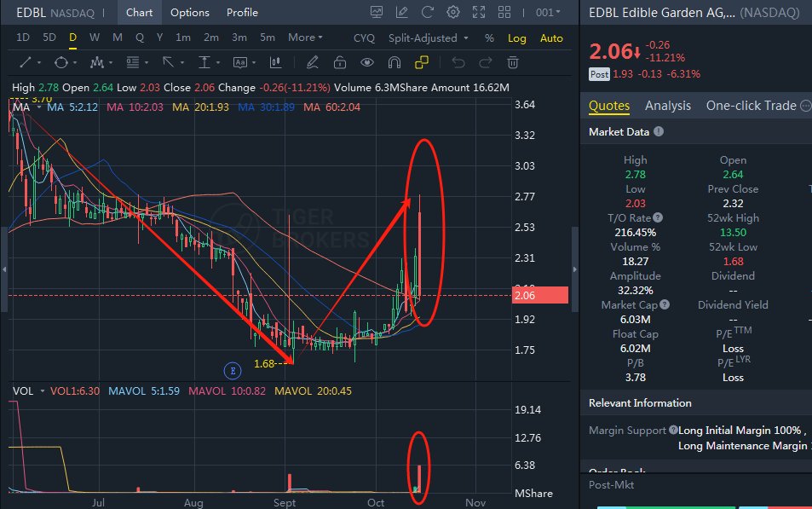The width and height of the screenshot is (812, 509).
Task: Click the Margin Support help icon
Action: (x=673, y=430)
